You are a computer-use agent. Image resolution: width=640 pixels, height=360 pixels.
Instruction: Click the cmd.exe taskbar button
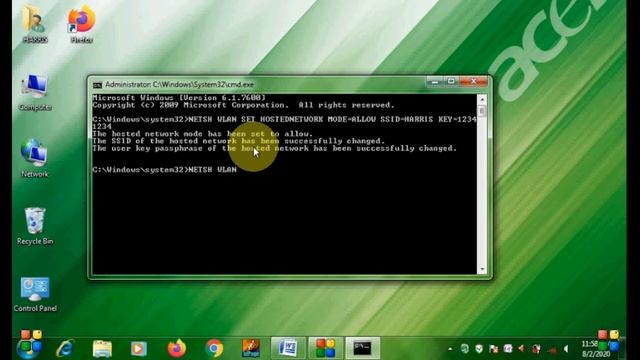362,348
